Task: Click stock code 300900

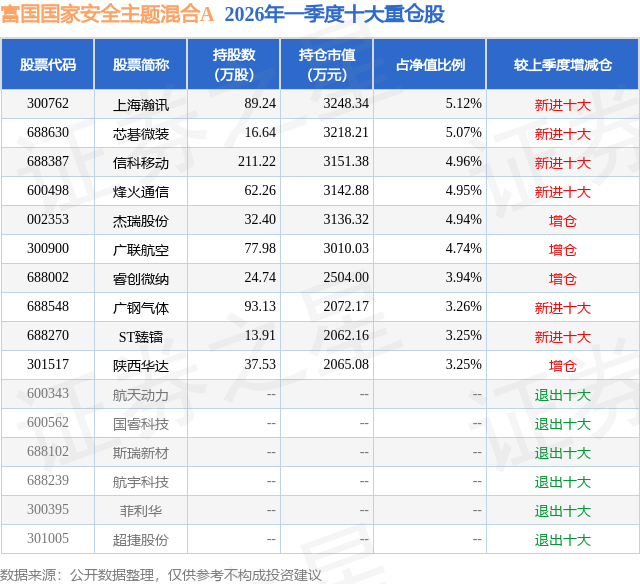Action: tap(48, 249)
